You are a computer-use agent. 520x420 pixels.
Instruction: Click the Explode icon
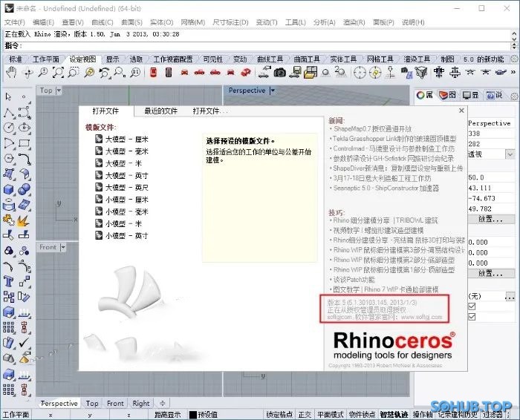[24, 220]
